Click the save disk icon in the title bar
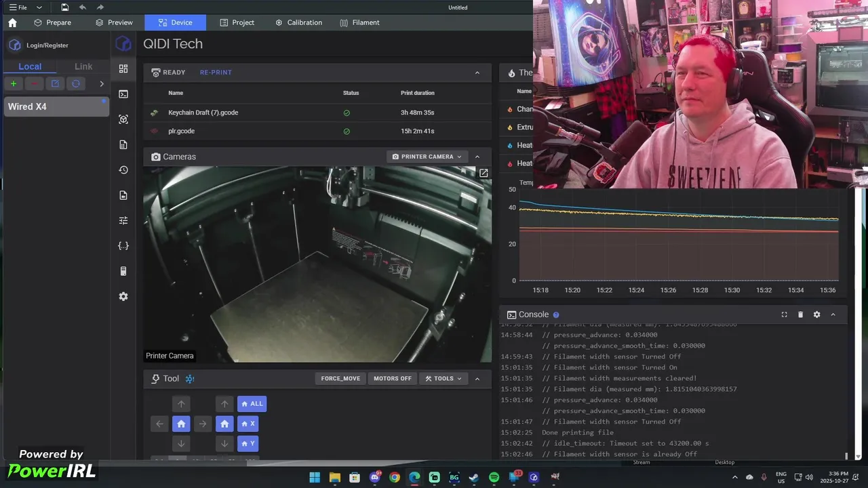 click(x=64, y=7)
